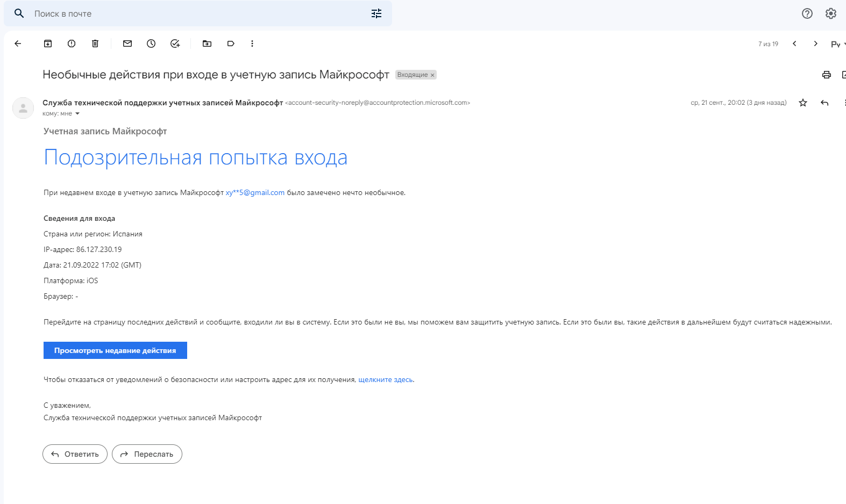
Task: Open search filter options icon
Action: tap(376, 13)
